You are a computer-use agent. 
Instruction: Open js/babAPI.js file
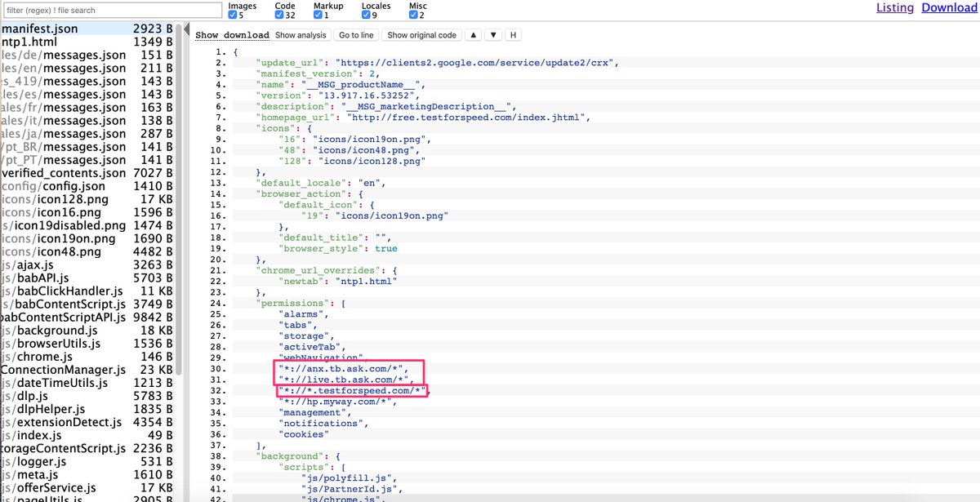[x=87, y=278]
